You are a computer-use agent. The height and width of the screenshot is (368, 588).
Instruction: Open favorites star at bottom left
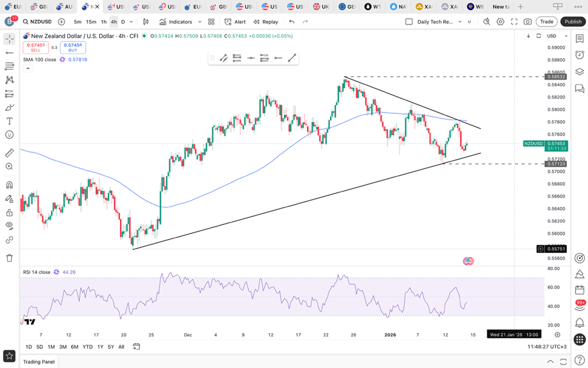[10, 356]
